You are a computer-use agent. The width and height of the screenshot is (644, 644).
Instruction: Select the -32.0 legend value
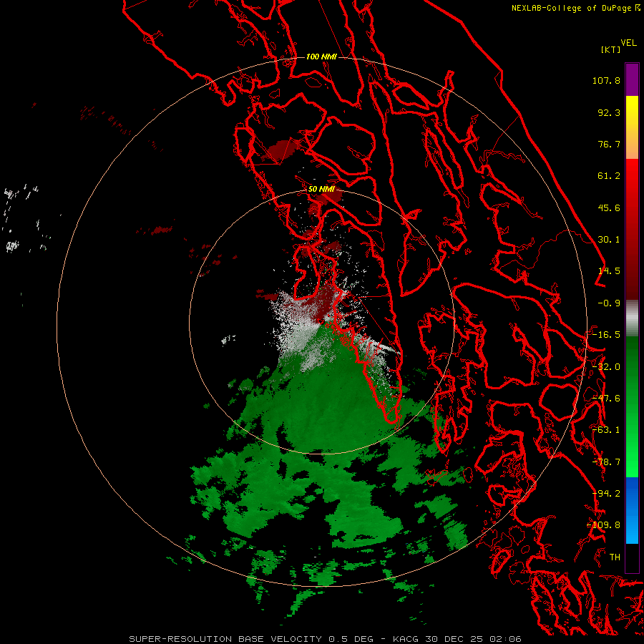(x=606, y=367)
